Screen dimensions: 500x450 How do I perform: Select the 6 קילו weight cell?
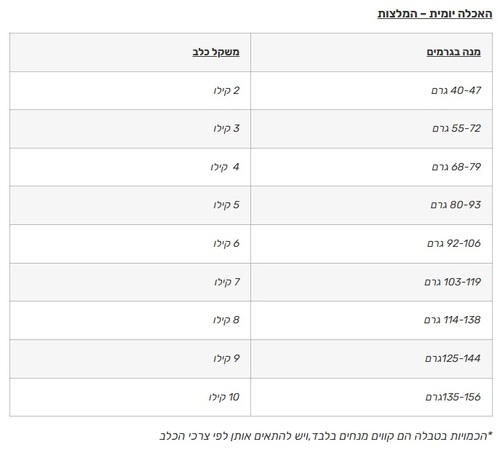click(130, 244)
